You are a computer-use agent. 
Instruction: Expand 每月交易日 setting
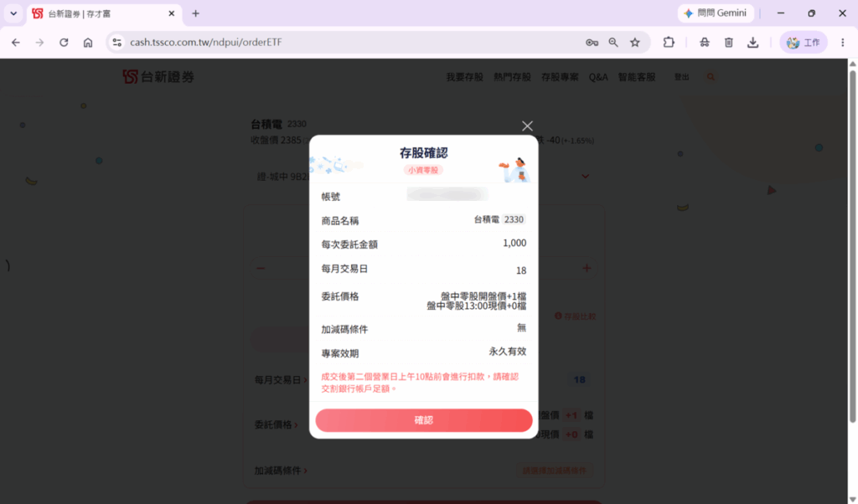[x=281, y=380]
